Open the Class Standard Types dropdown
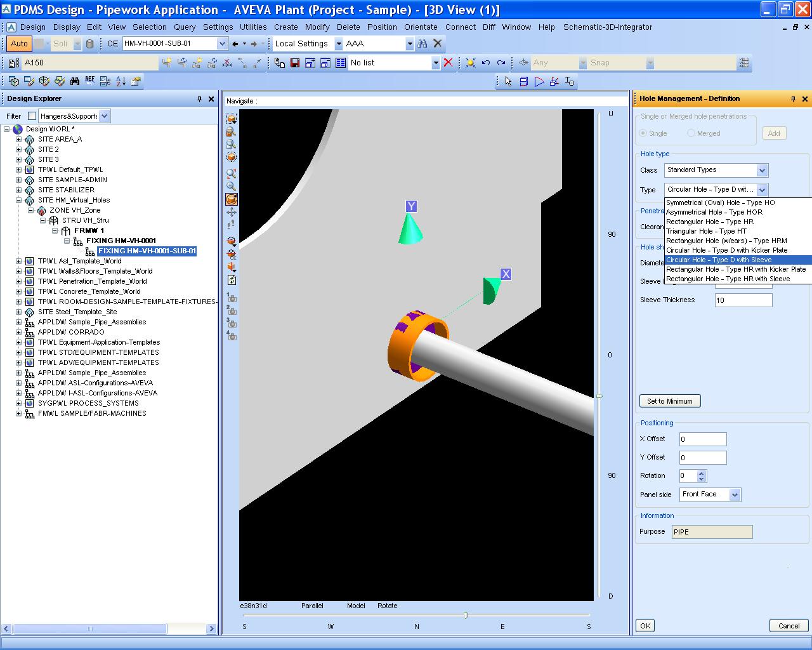The width and height of the screenshot is (812, 650). pos(762,170)
